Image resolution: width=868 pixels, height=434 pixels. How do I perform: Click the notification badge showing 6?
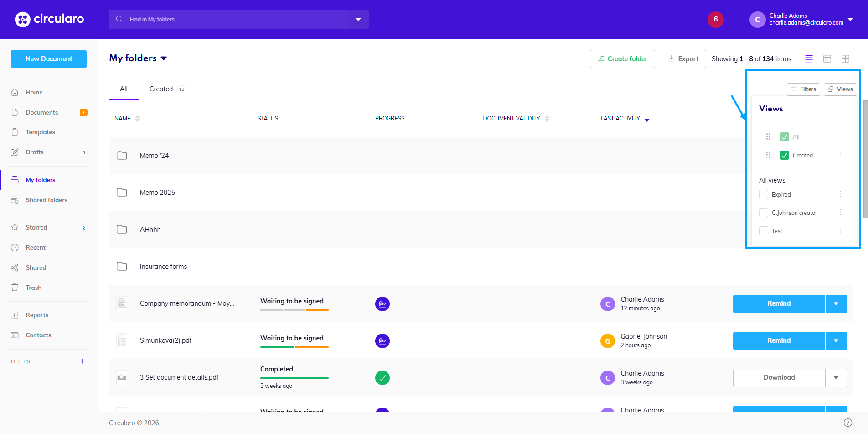coord(715,19)
